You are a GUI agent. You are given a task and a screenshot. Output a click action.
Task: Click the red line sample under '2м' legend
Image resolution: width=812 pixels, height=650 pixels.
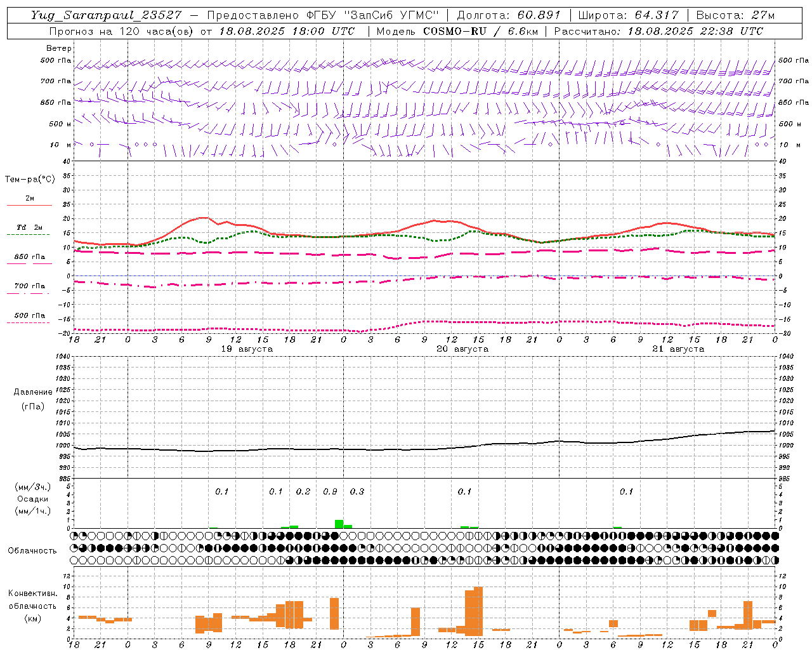pyautogui.click(x=30, y=206)
